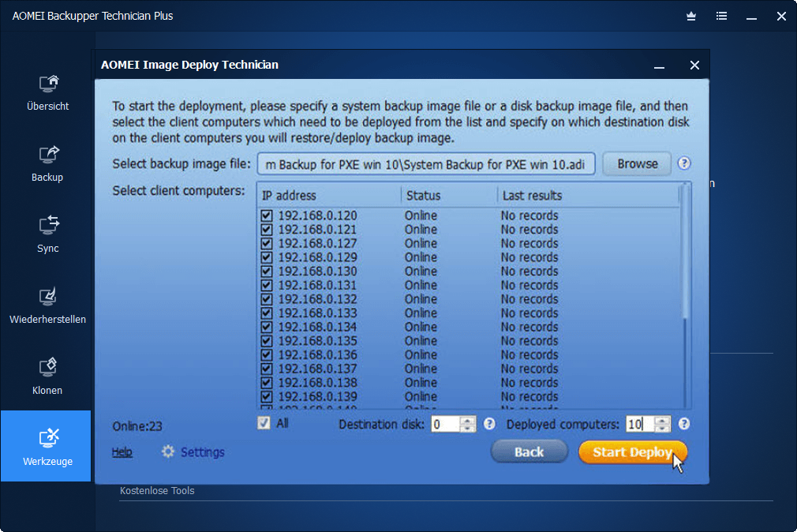Click the backup image file path field
The height and width of the screenshot is (532, 797).
(x=426, y=163)
